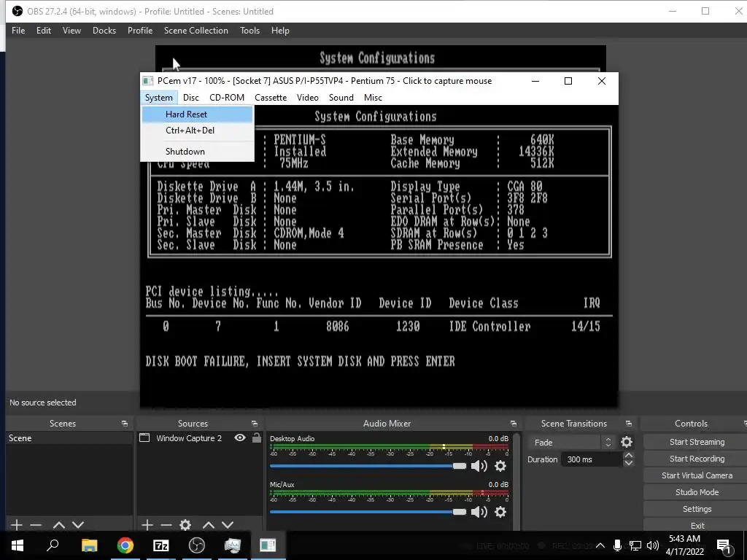
Task: Open source properties gear icon
Action: coord(185,525)
